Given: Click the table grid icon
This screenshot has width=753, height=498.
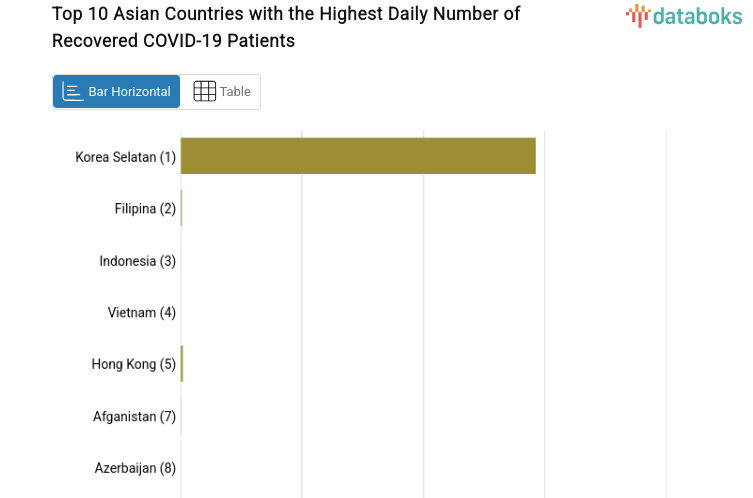Looking at the screenshot, I should point(204,92).
